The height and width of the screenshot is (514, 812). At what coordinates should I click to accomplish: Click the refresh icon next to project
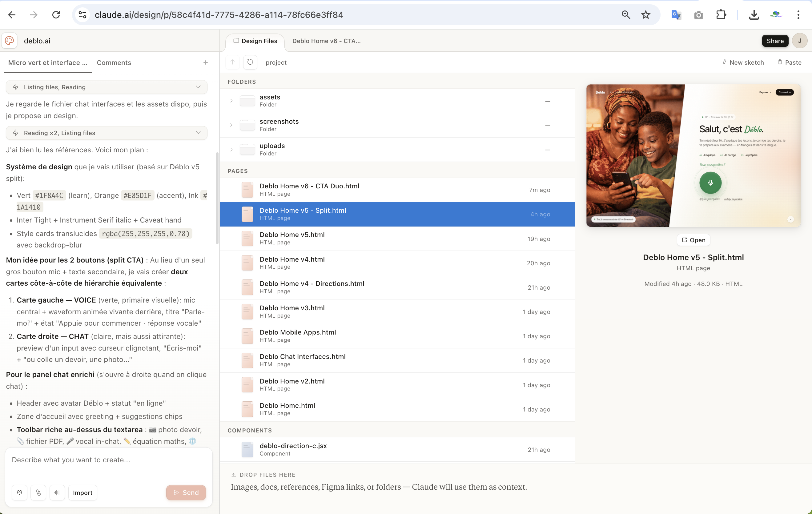pos(250,62)
